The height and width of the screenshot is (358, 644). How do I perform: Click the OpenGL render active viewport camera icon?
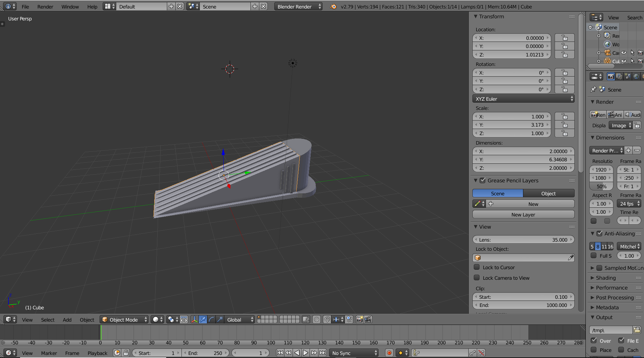[359, 320]
